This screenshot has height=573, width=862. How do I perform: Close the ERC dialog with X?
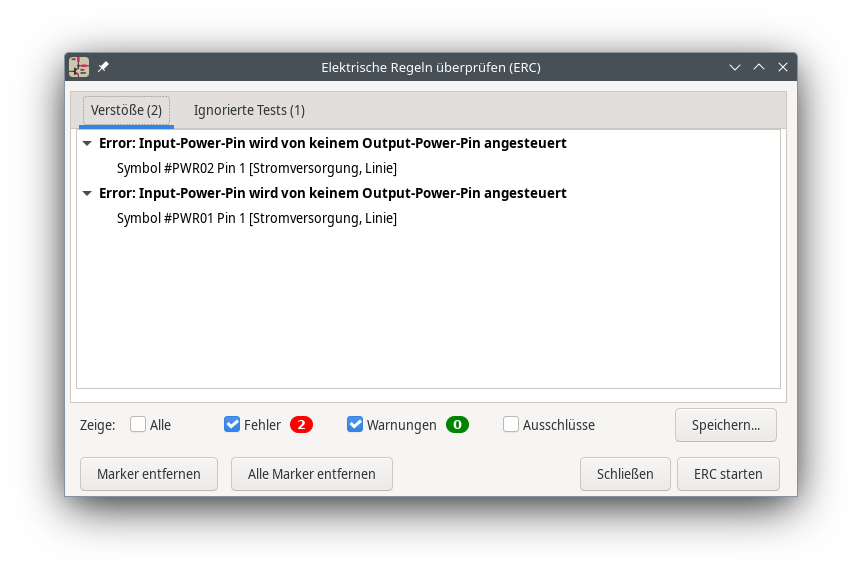click(783, 67)
